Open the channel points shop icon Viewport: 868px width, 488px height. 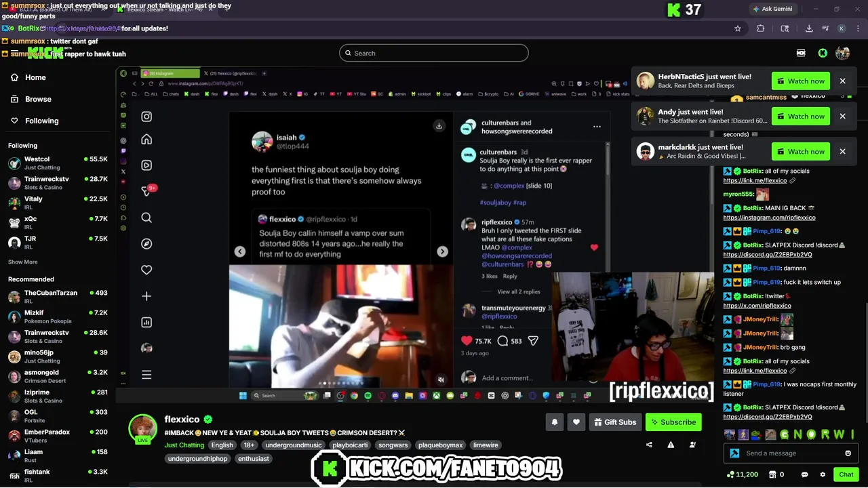771,474
